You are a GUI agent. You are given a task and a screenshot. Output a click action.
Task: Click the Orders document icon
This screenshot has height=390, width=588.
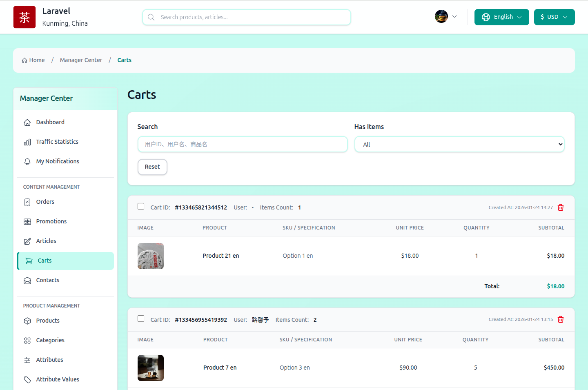coord(27,202)
